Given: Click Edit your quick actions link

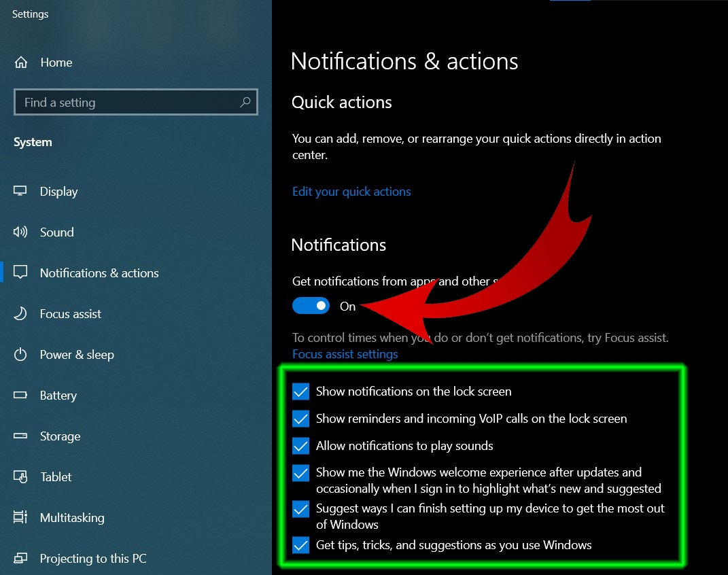Looking at the screenshot, I should pos(351,192).
